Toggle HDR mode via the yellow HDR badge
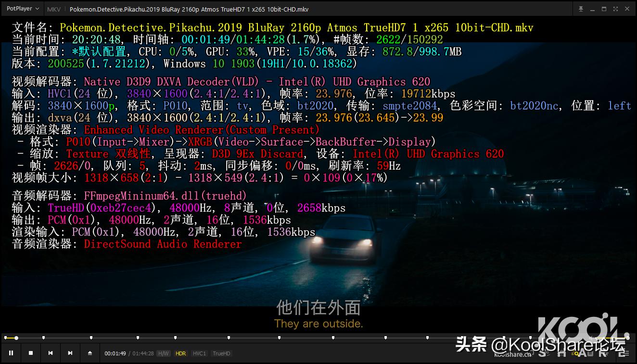Viewport: 637px width, 364px height. coord(180,353)
